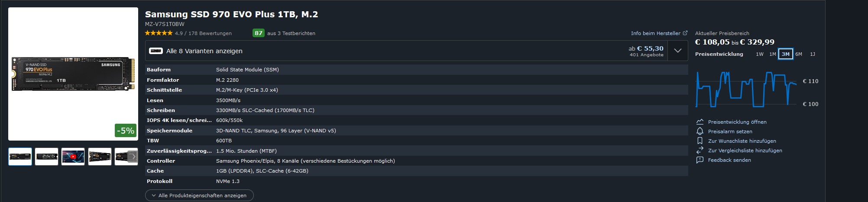Click the external link icon beside Info beim Hersteller

coord(685,33)
